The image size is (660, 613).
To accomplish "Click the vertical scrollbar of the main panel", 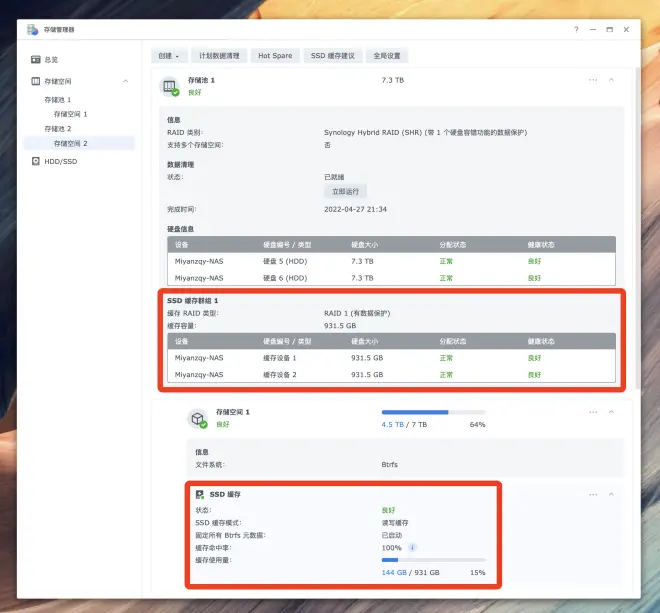I will point(638,227).
